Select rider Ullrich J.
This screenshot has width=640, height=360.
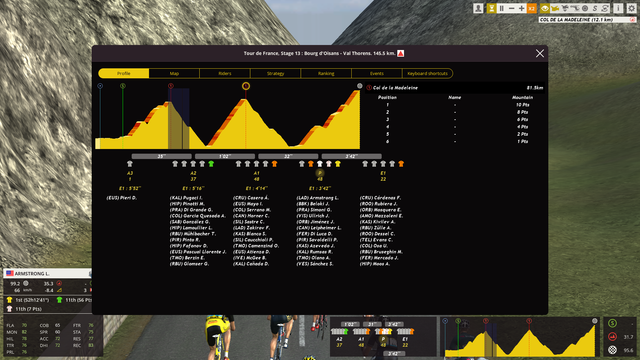pos(313,216)
